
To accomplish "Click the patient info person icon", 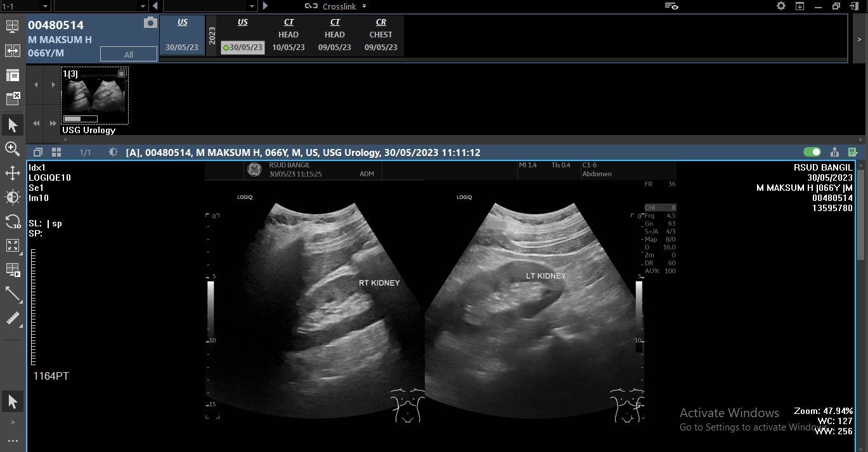I will click(x=834, y=152).
